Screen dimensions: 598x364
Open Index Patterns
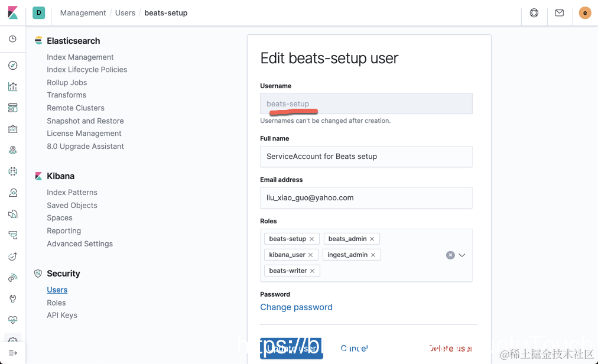(x=72, y=192)
